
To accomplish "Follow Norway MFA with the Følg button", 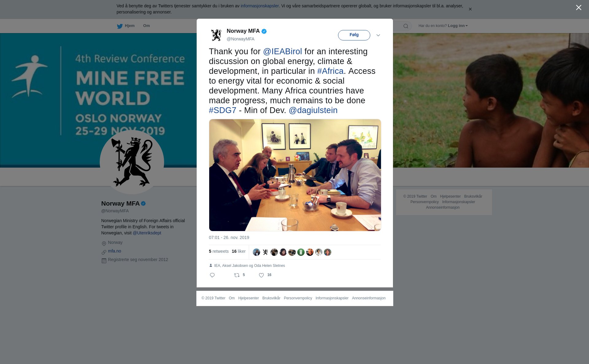I will (x=354, y=35).
